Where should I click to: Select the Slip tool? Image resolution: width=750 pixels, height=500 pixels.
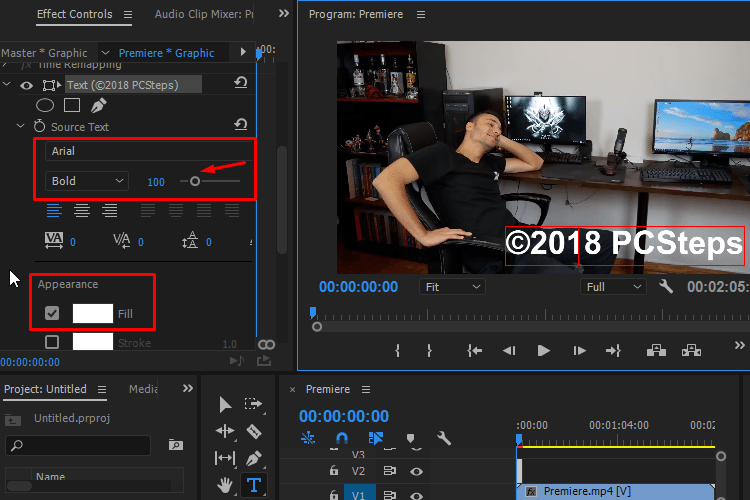225,458
